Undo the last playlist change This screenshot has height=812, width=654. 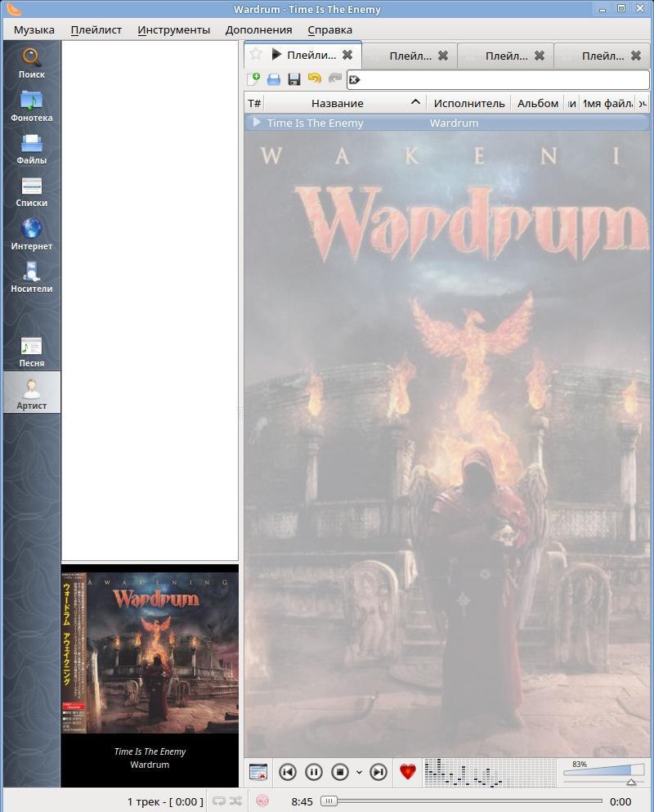314,79
